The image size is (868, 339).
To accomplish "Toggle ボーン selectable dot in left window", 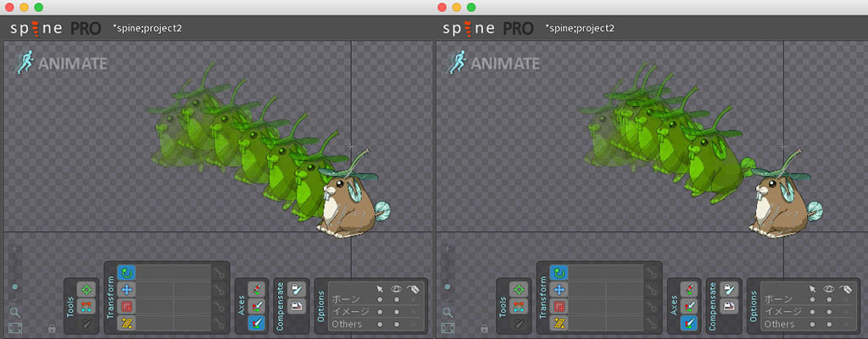I will 380,300.
